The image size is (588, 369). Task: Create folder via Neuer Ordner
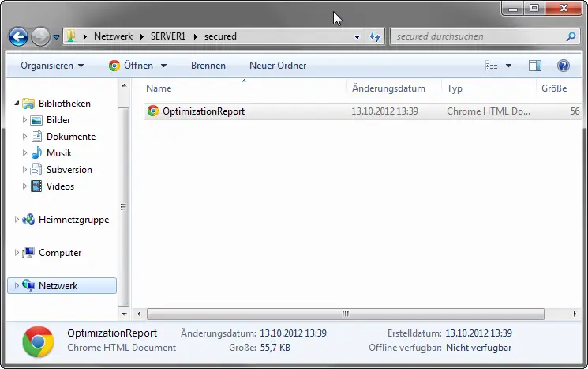[278, 66]
